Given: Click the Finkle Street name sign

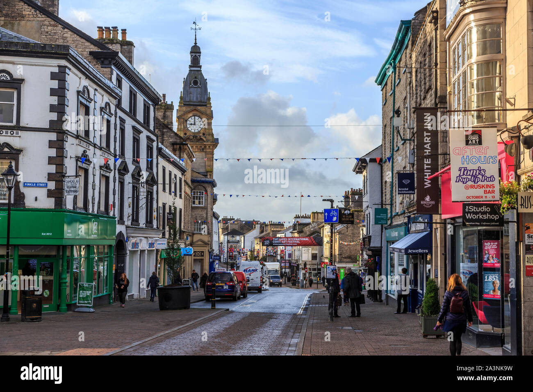Looking at the screenshot, I should pyautogui.click(x=35, y=185).
